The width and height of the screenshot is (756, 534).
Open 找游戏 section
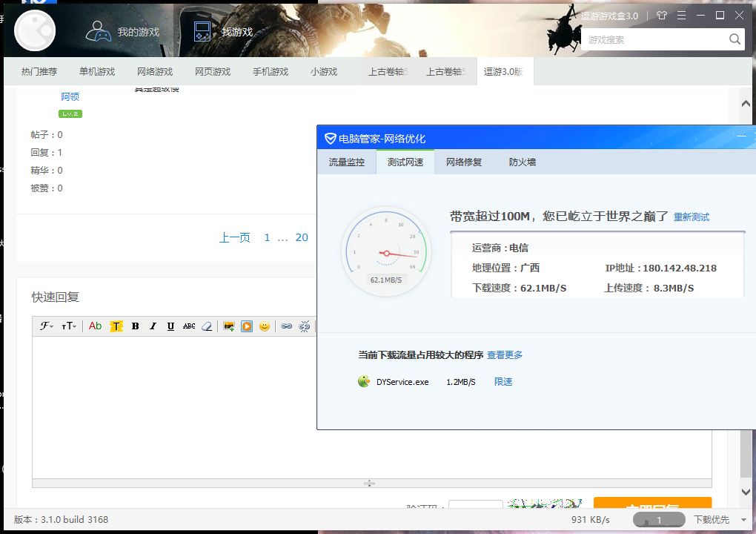click(x=223, y=32)
